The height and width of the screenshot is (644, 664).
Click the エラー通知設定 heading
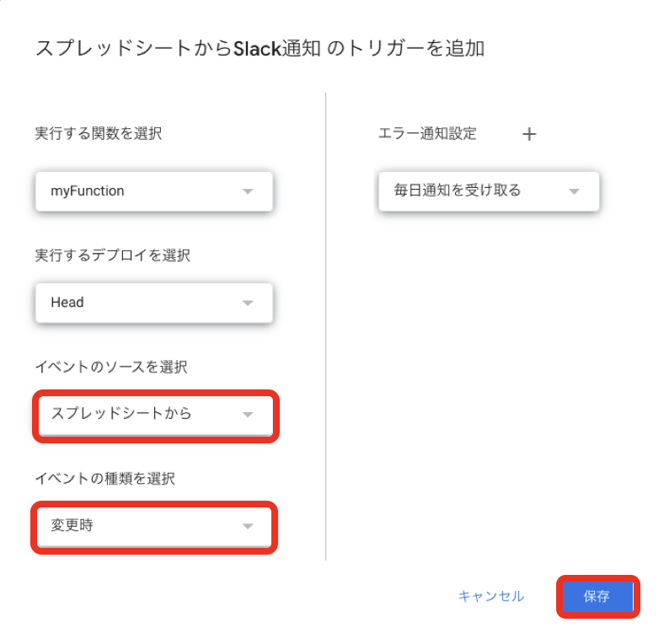(427, 133)
